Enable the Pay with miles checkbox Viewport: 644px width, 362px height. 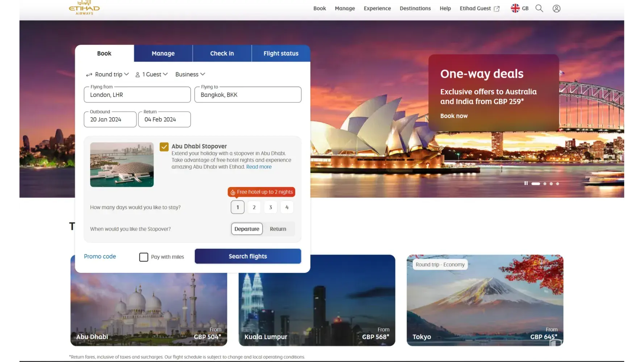[144, 257]
